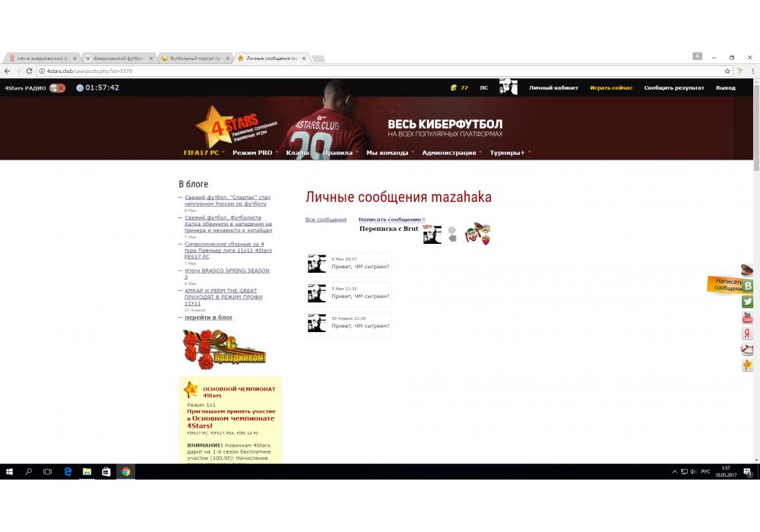Open Символические сборные blog post
This screenshot has width=760, height=532.
(x=228, y=251)
